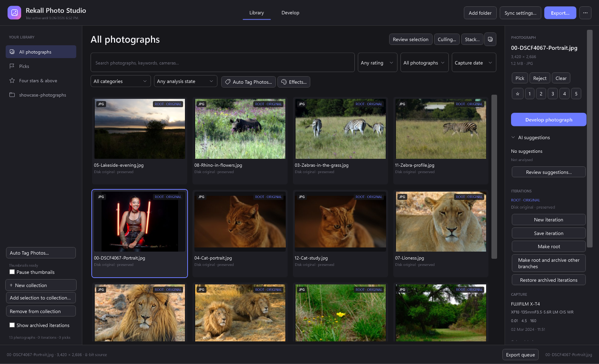Click the star rating icon button

click(517, 94)
